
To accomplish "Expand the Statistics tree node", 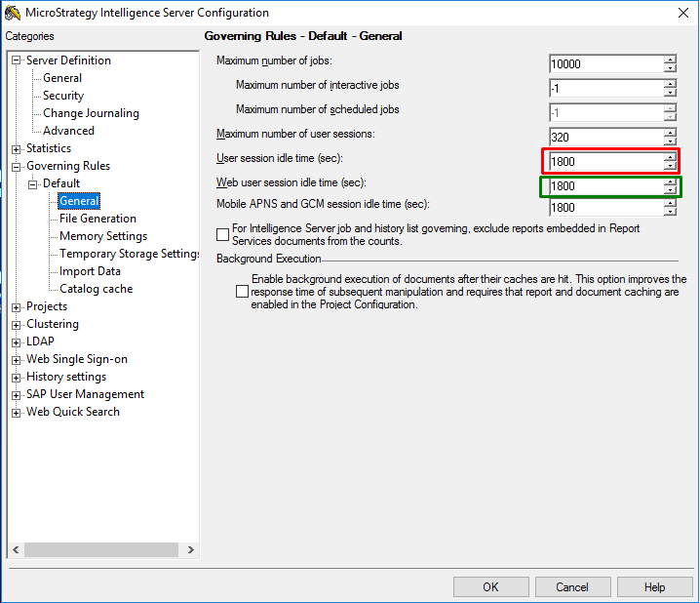I will [16, 149].
